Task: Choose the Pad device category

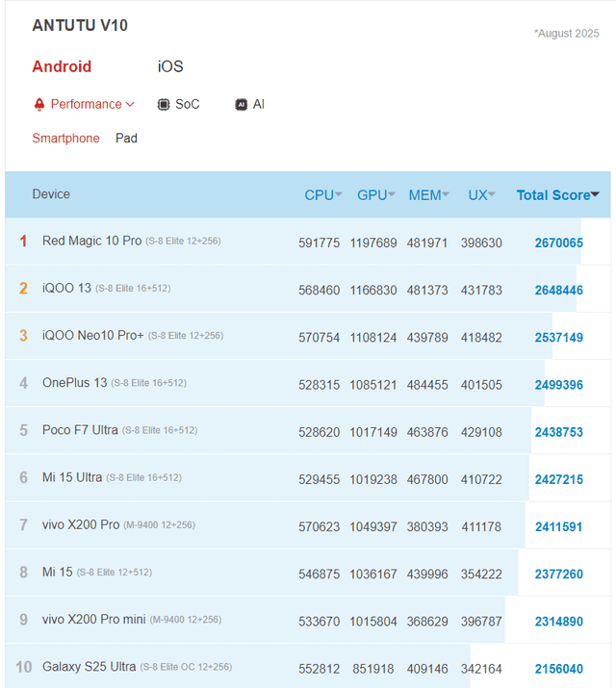Action: pos(126,139)
